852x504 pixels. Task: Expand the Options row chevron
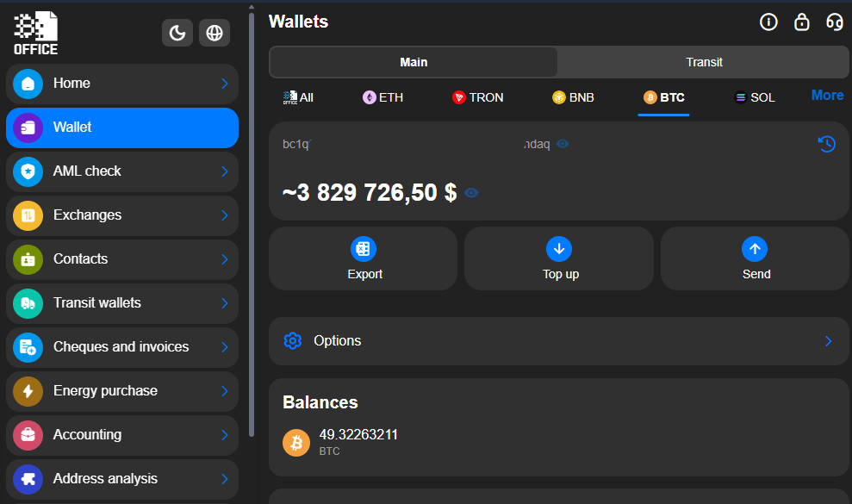pos(828,341)
